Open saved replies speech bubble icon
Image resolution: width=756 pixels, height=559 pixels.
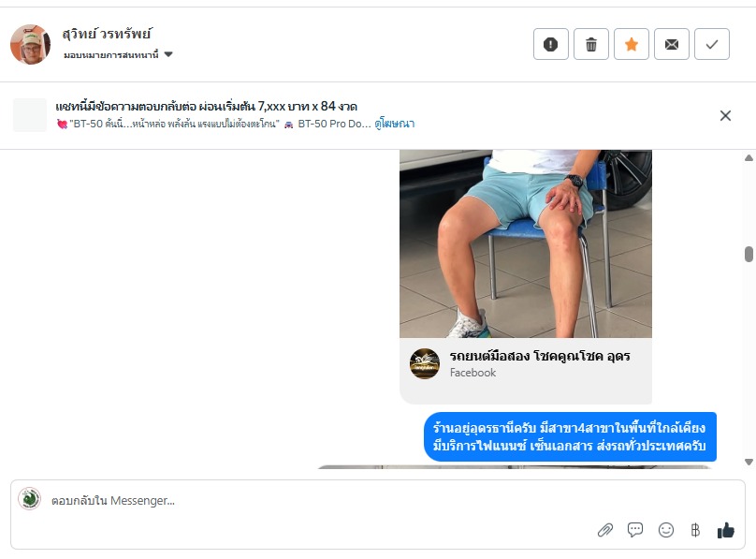(635, 530)
